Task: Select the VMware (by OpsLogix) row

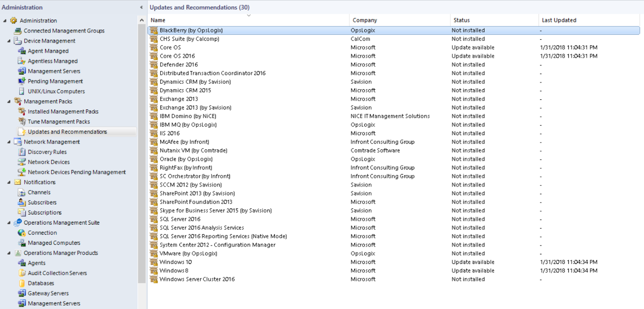Action: (x=394, y=253)
